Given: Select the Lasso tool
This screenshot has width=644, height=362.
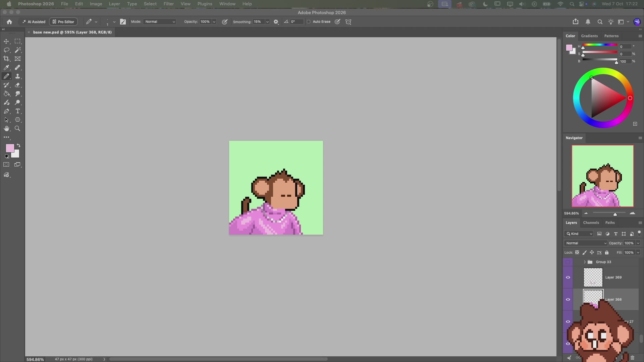Looking at the screenshot, I should tap(6, 50).
